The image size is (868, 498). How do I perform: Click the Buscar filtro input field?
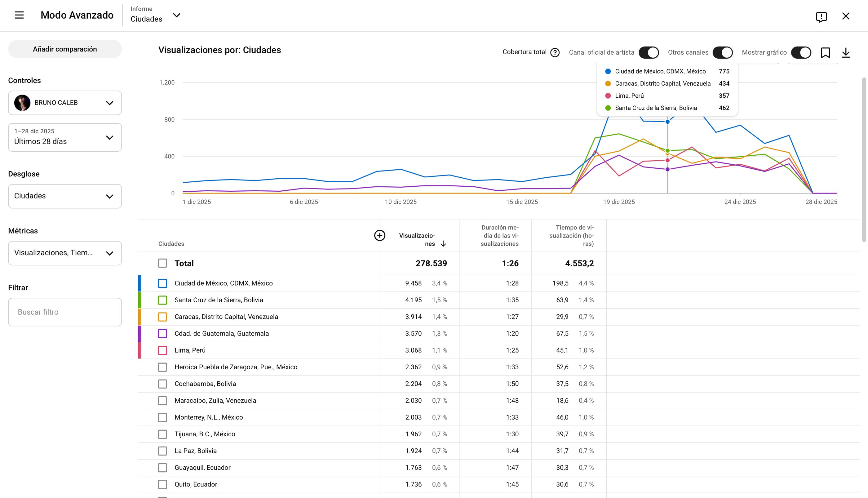tap(64, 312)
